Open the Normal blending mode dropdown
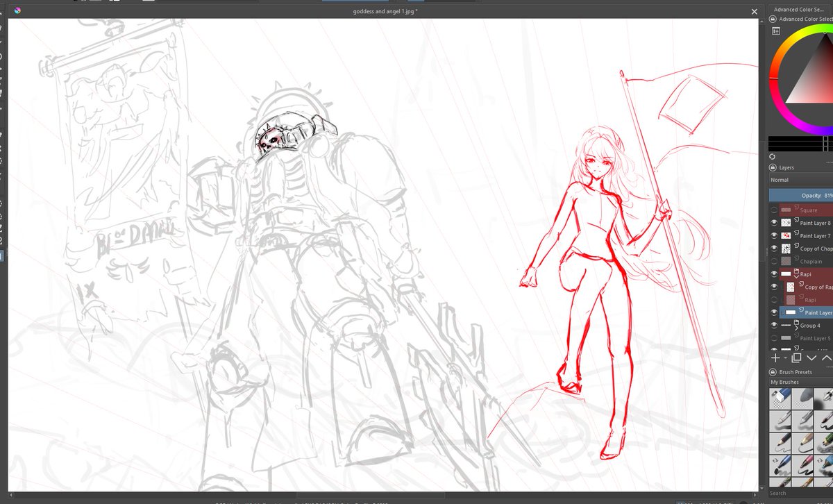The width and height of the screenshot is (833, 504). pyautogui.click(x=801, y=180)
